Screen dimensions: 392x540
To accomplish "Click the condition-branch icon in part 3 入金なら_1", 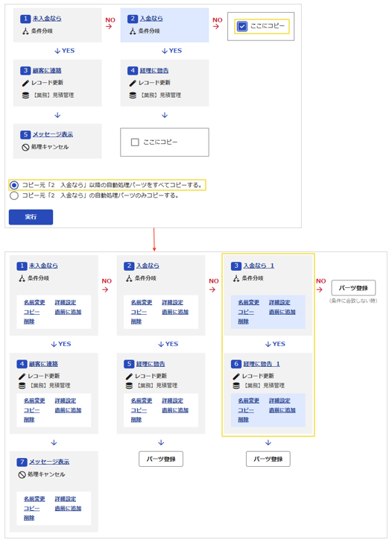I will click(236, 278).
